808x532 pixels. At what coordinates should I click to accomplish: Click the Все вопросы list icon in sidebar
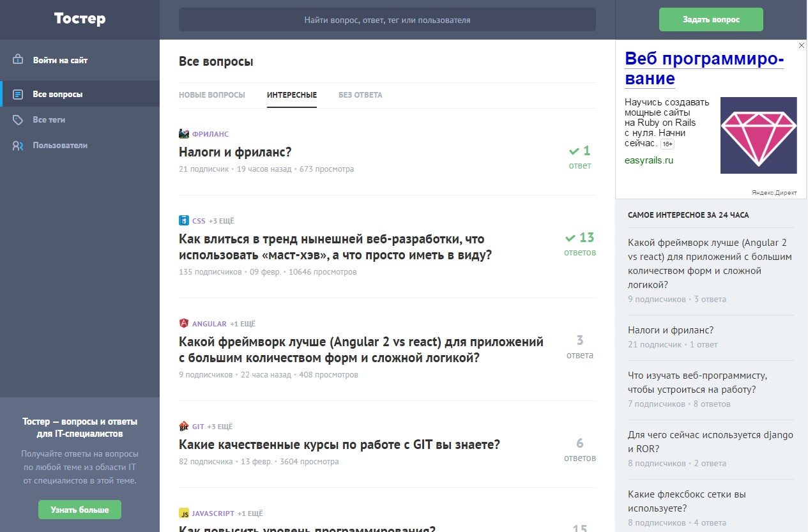coord(18,94)
